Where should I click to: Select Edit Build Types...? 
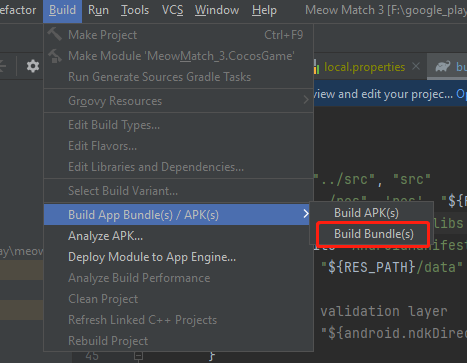click(x=178, y=125)
